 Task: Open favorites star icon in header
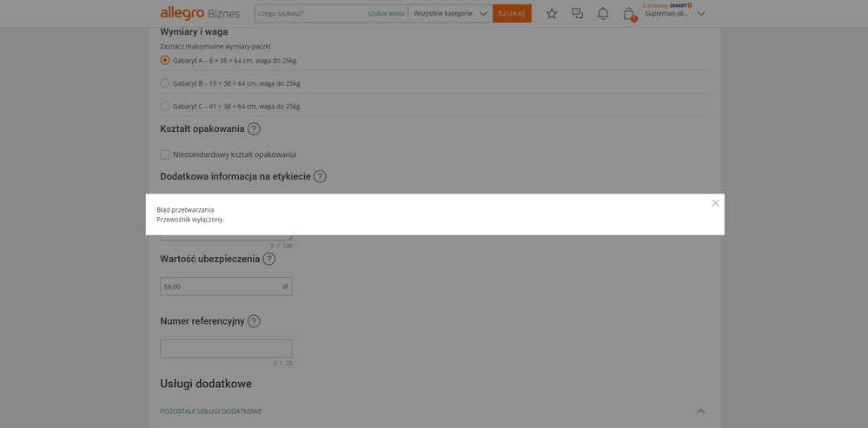coord(551,14)
